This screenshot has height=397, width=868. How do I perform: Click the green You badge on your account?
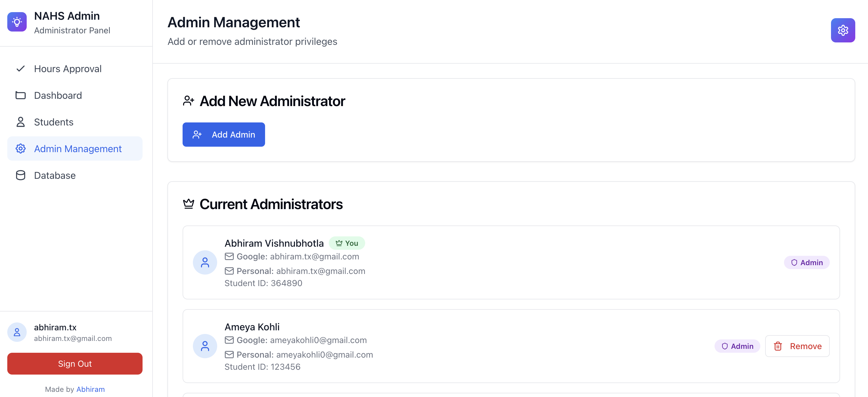[x=347, y=243]
